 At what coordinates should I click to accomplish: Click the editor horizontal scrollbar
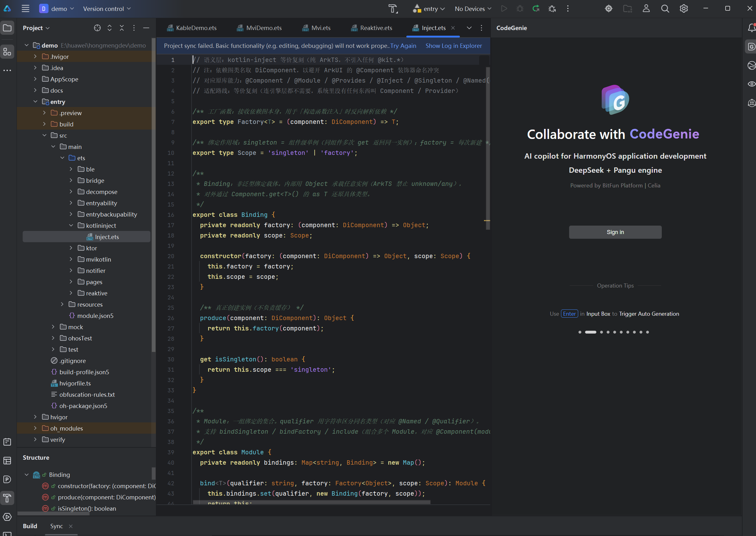(x=312, y=502)
